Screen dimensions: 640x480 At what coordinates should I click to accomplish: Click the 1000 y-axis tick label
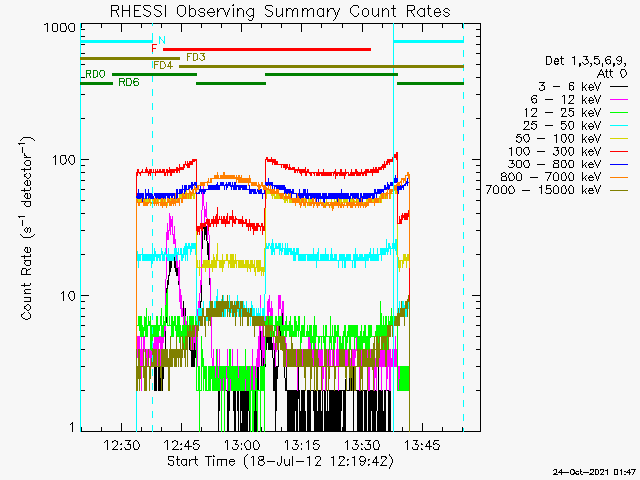tap(60, 28)
